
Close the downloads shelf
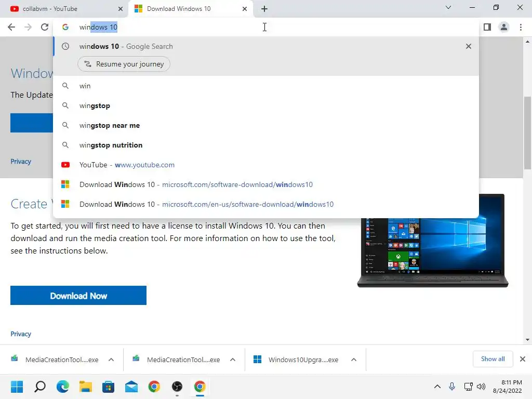point(523,359)
